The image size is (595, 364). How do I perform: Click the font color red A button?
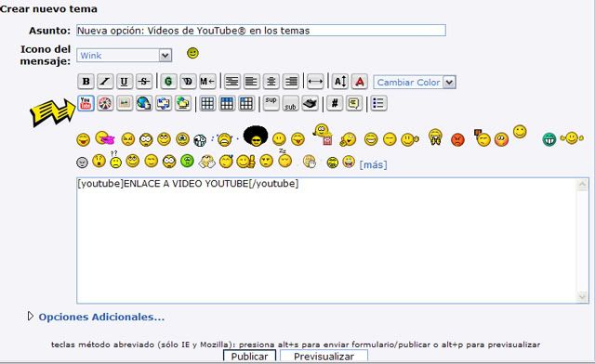pyautogui.click(x=360, y=81)
